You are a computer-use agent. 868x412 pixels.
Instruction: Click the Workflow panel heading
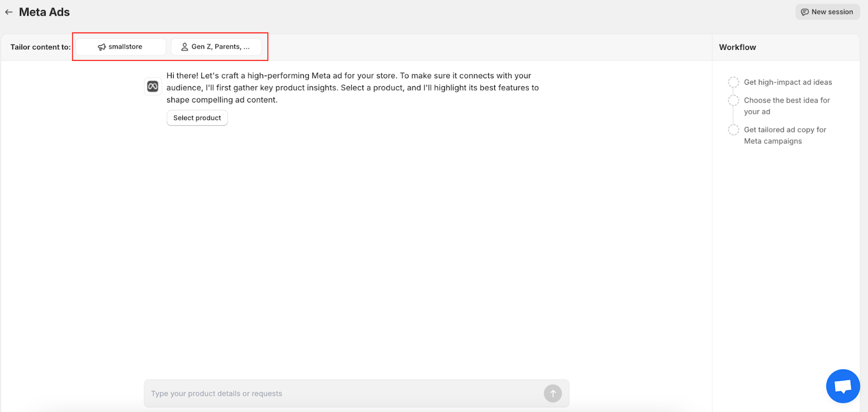737,47
